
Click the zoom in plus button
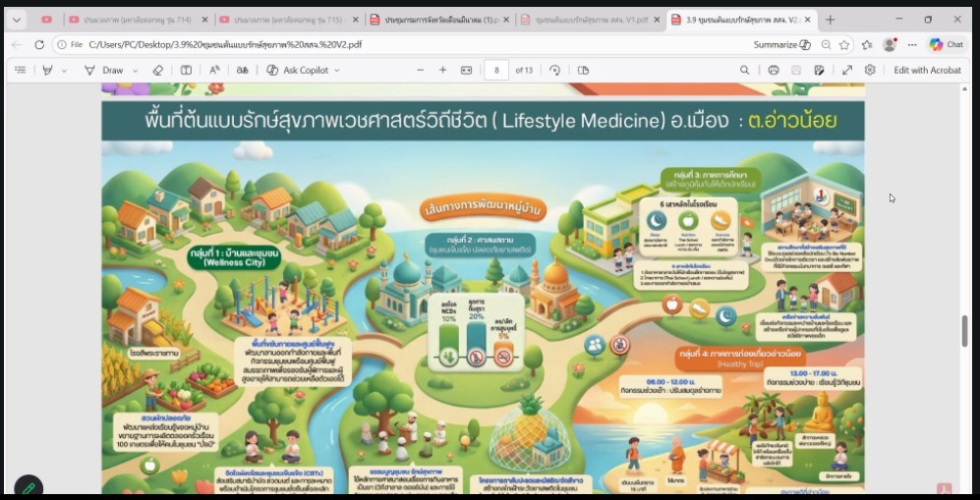(x=442, y=70)
